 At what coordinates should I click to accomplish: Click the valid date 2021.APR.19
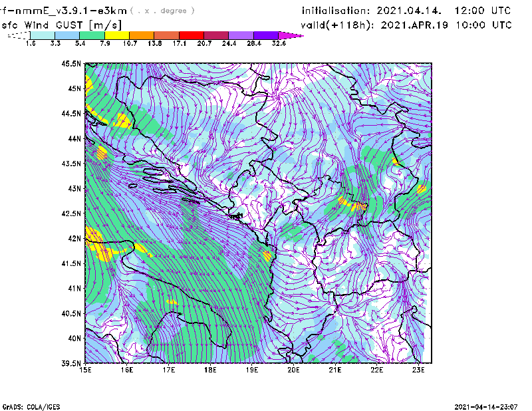[414, 25]
